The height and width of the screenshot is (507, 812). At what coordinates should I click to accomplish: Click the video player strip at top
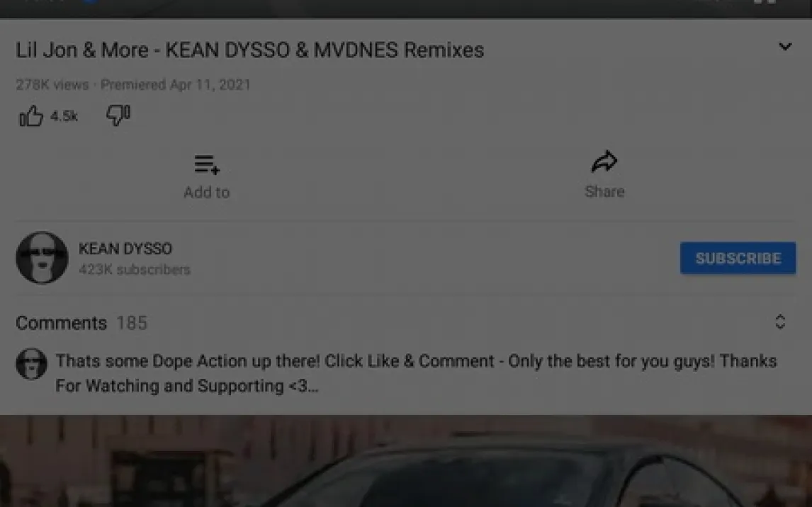[x=406, y=8]
